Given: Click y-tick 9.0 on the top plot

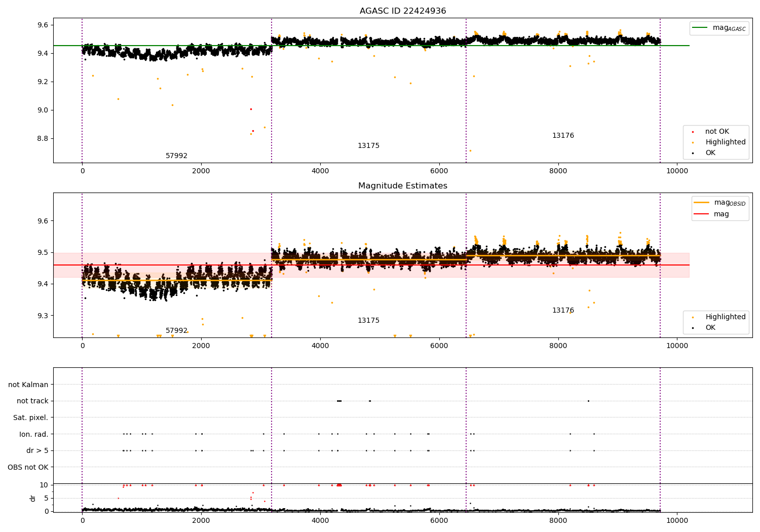Looking at the screenshot, I should [x=43, y=110].
